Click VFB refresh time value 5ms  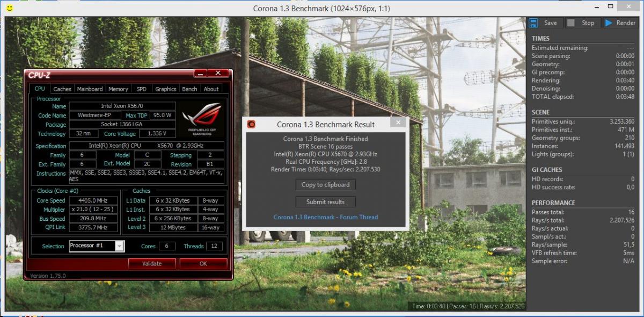tap(629, 253)
